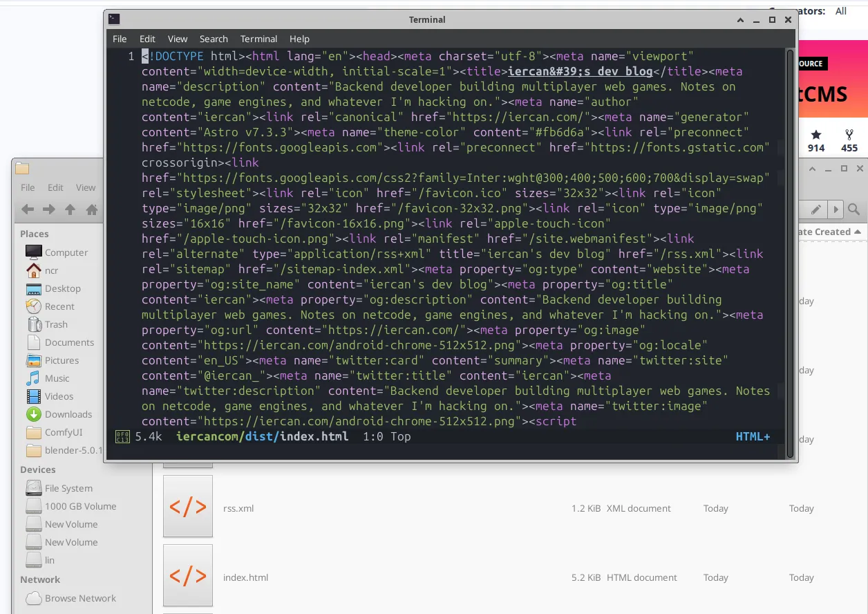The width and height of the screenshot is (868, 614).
Task: Click the 'All' filter in browser
Action: [x=841, y=11]
